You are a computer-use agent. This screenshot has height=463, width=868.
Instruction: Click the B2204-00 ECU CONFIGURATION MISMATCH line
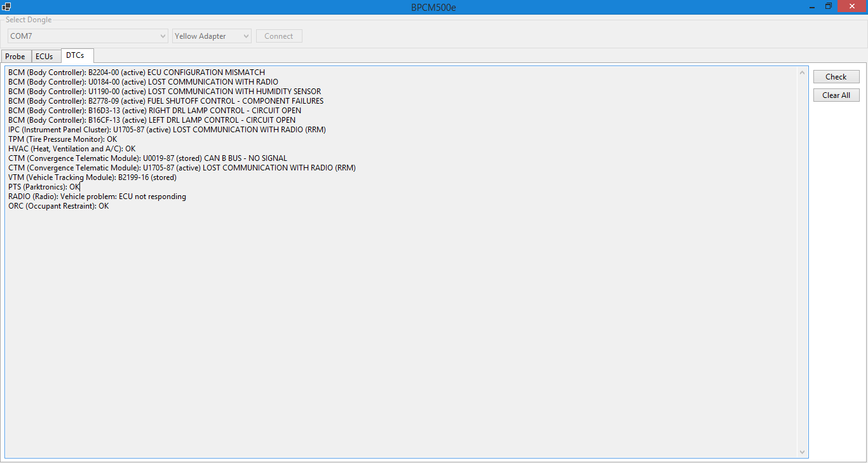point(137,73)
